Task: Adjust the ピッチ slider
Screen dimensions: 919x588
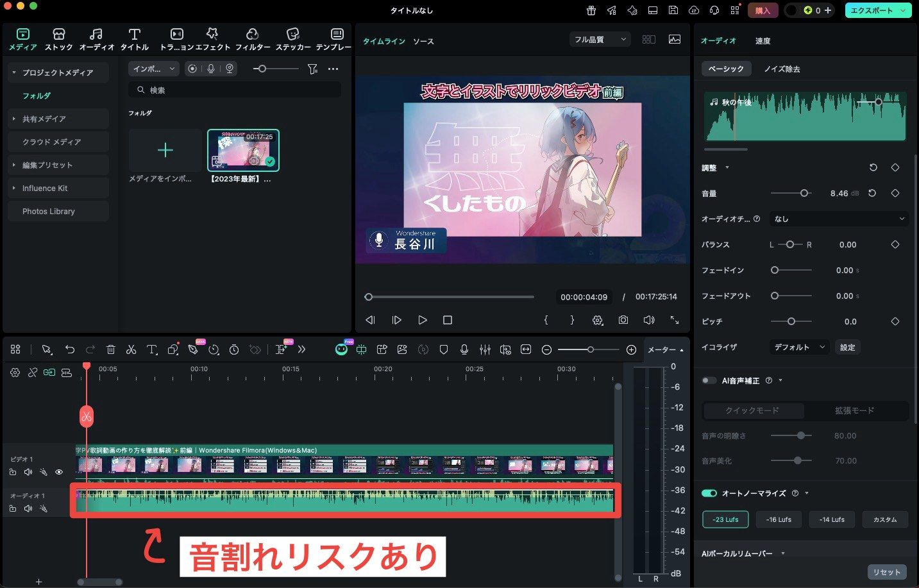Action: pos(791,321)
